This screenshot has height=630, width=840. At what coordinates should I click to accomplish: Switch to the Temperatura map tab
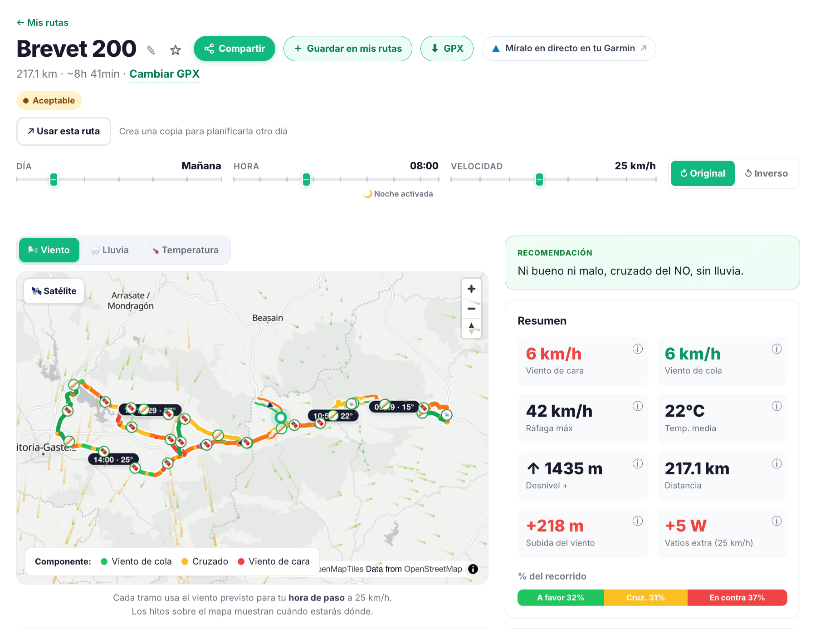(x=184, y=250)
